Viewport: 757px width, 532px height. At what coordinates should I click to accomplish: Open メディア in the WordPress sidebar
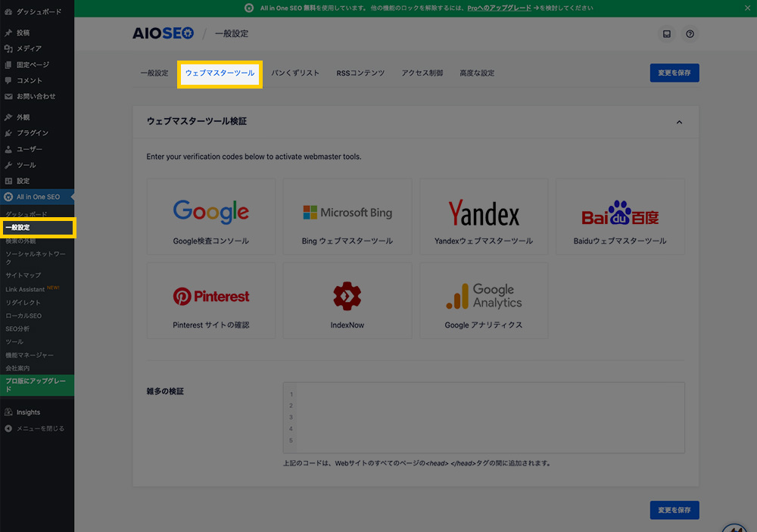coord(37,48)
